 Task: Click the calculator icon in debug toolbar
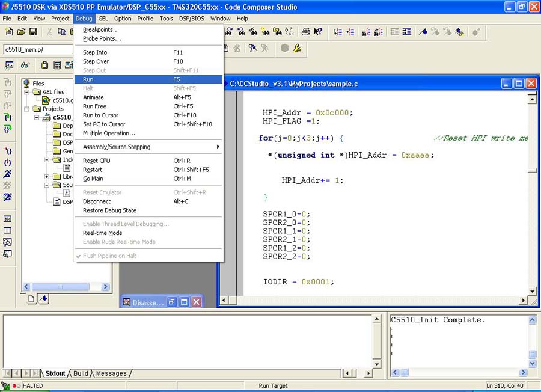(x=57, y=65)
